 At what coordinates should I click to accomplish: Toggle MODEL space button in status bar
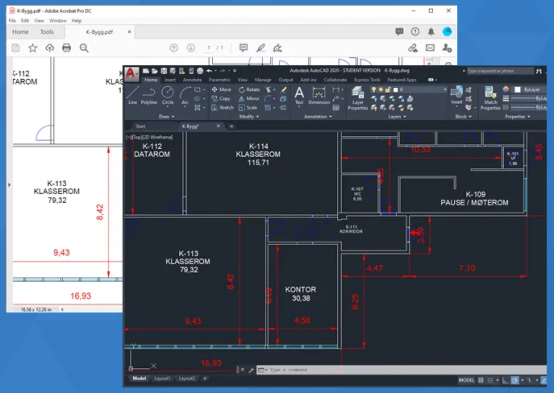click(466, 380)
